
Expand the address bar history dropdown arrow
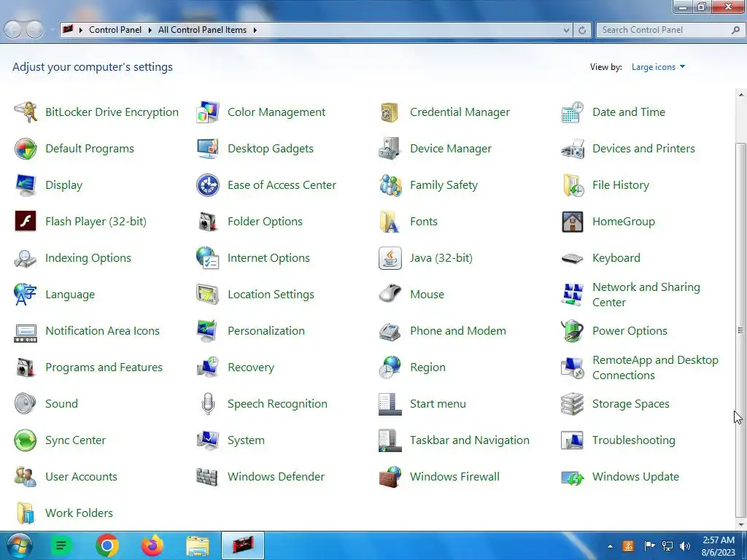pos(566,30)
